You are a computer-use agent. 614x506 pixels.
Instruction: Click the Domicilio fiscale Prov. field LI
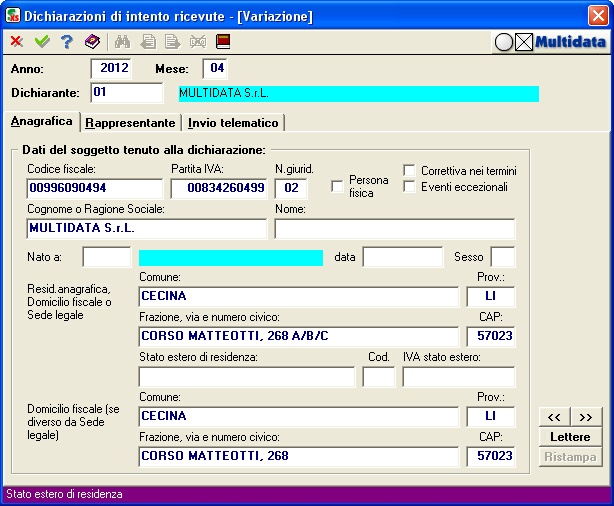(x=491, y=417)
